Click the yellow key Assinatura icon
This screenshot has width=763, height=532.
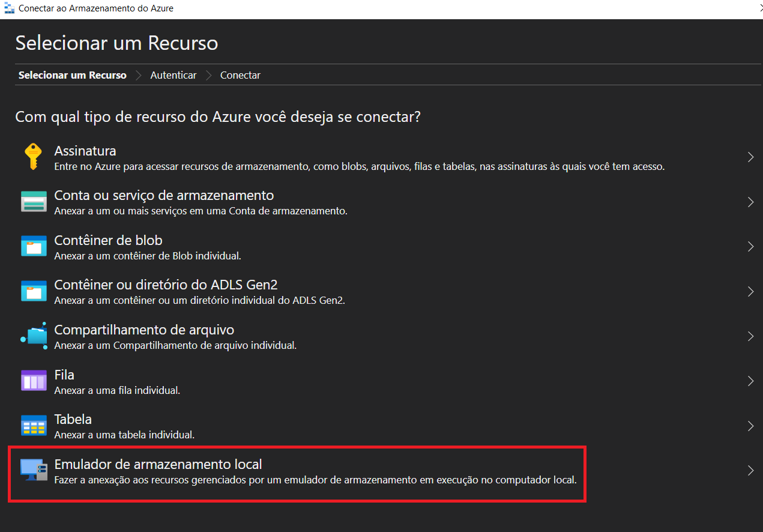pyautogui.click(x=33, y=157)
